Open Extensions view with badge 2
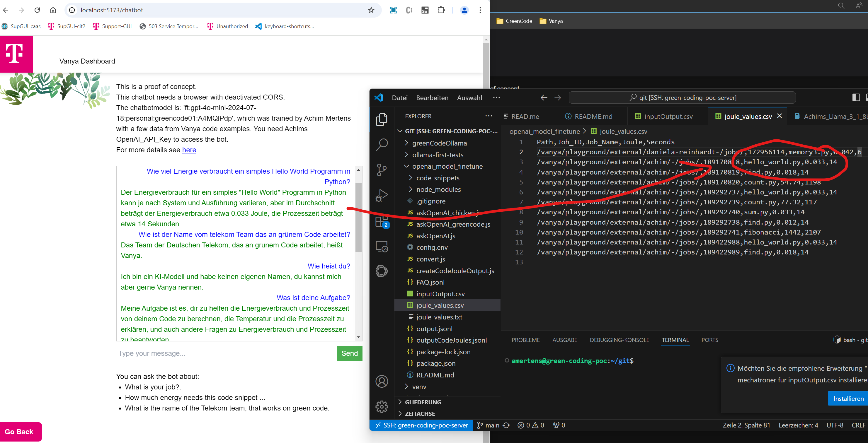The image size is (868, 443). (382, 222)
